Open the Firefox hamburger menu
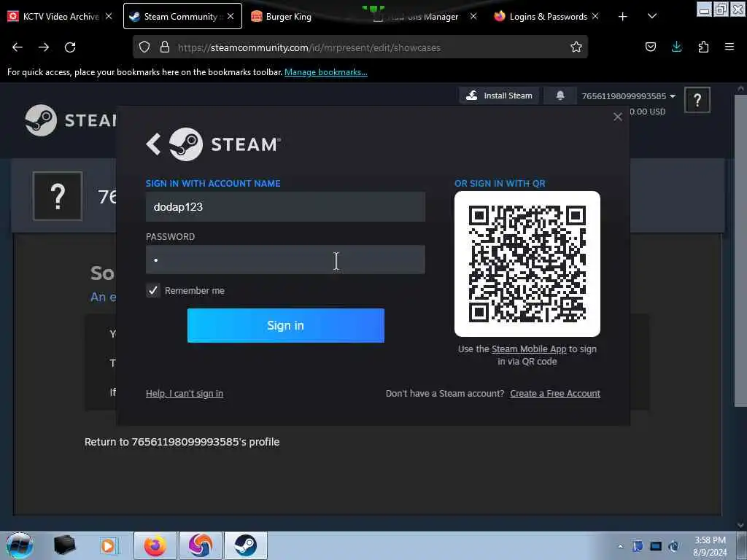This screenshot has height=560, width=747. pos(729,47)
